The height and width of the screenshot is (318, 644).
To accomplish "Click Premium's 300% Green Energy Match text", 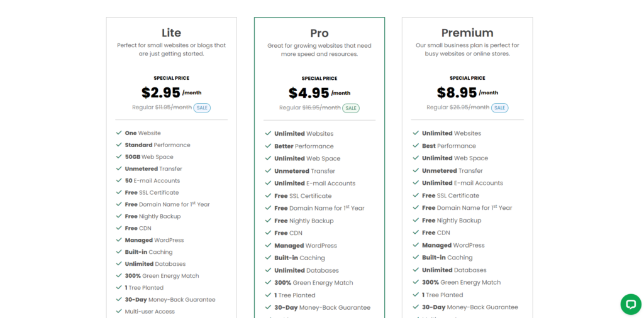I will [x=461, y=282].
